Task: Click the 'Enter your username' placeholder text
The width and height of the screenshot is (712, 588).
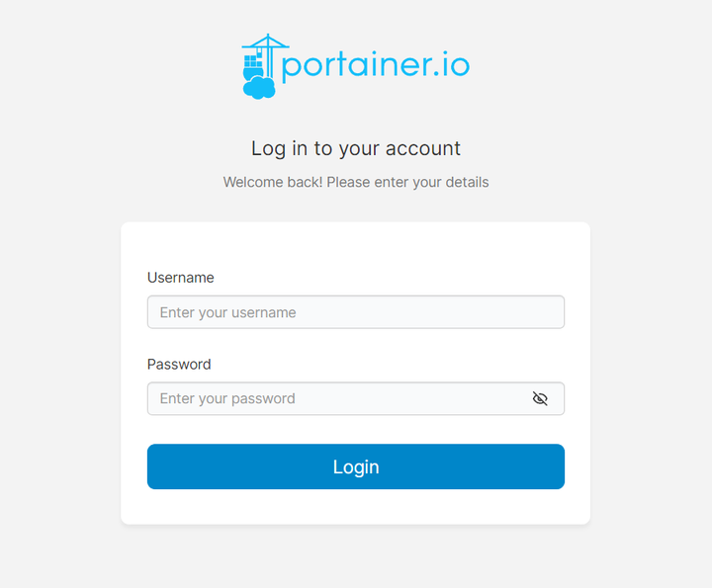Action: (228, 312)
